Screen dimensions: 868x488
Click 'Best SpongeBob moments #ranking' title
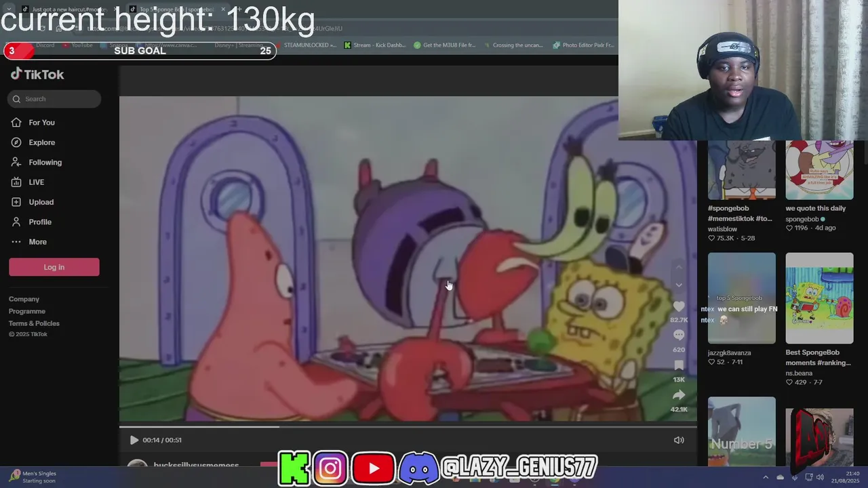pyautogui.click(x=818, y=358)
